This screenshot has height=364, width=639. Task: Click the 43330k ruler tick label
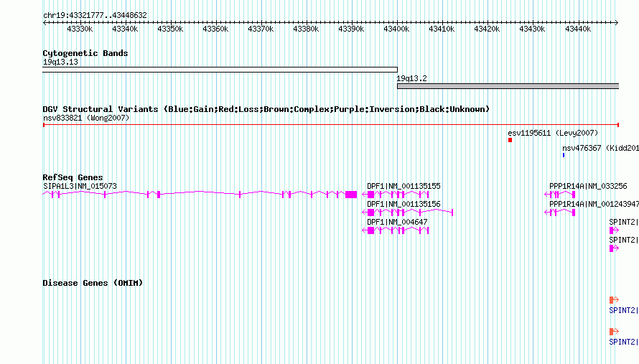(80, 29)
